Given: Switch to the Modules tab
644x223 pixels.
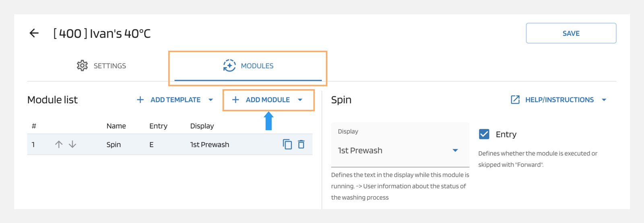Looking at the screenshot, I should 257,66.
